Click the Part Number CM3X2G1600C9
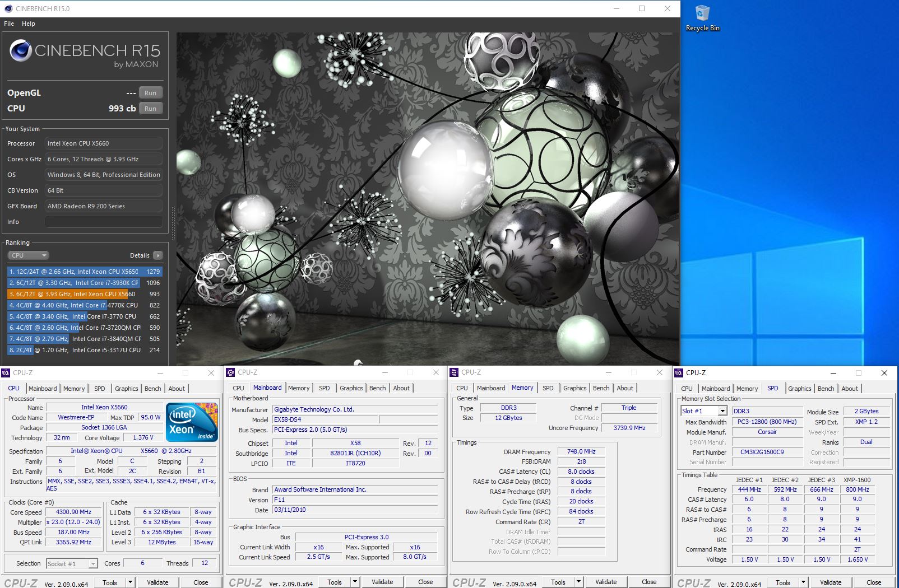The width and height of the screenshot is (899, 588). (x=767, y=452)
